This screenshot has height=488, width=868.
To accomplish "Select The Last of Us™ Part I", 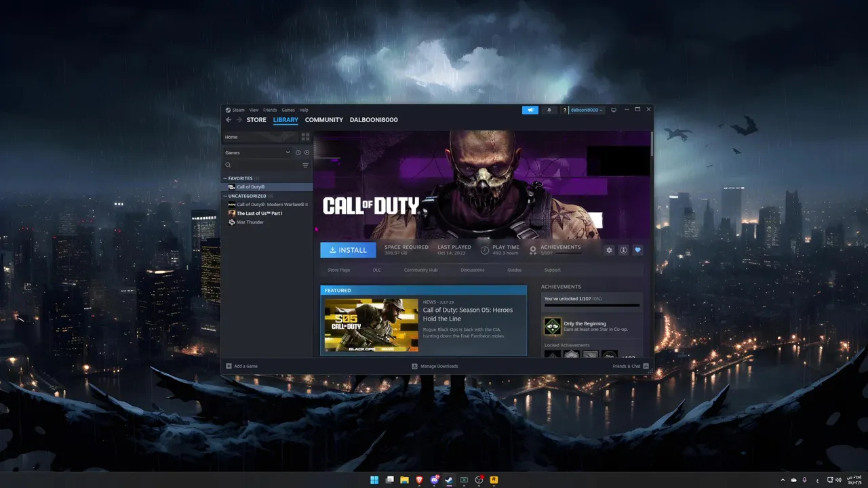I will 267,213.
